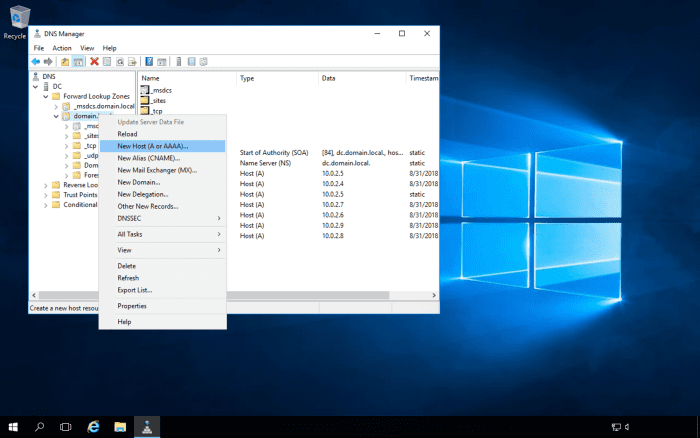Click the Back arrow toolbar icon
This screenshot has height=438, width=700.
click(x=36, y=62)
